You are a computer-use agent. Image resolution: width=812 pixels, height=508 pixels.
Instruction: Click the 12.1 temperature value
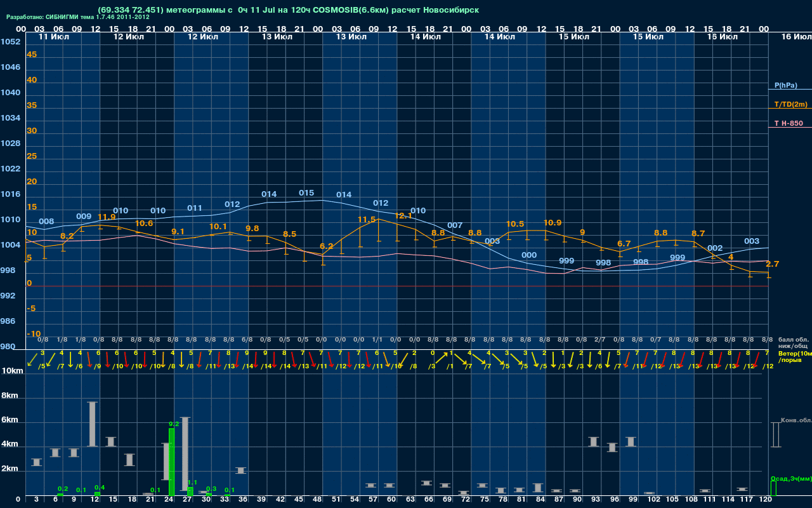click(403, 216)
